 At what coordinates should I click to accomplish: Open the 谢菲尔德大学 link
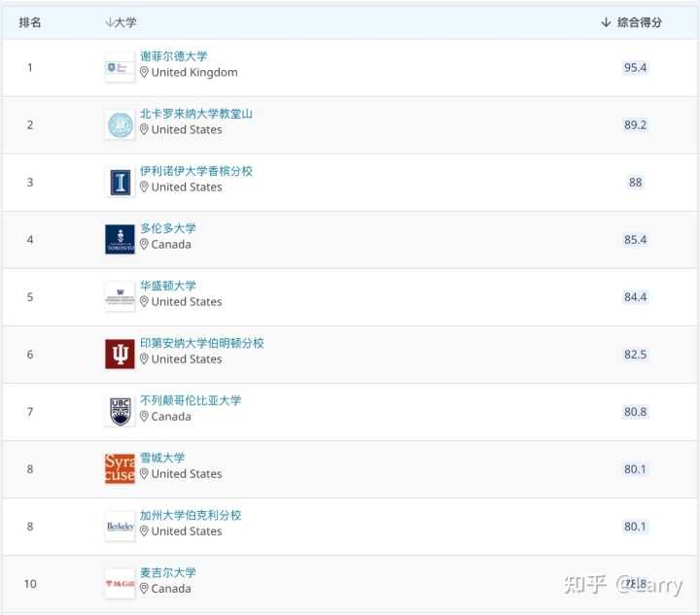coord(174,56)
